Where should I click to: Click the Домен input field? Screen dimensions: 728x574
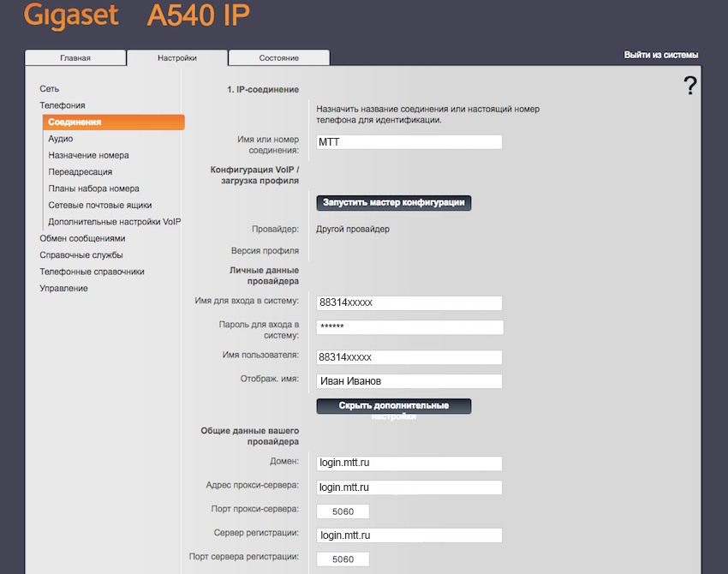(x=409, y=463)
